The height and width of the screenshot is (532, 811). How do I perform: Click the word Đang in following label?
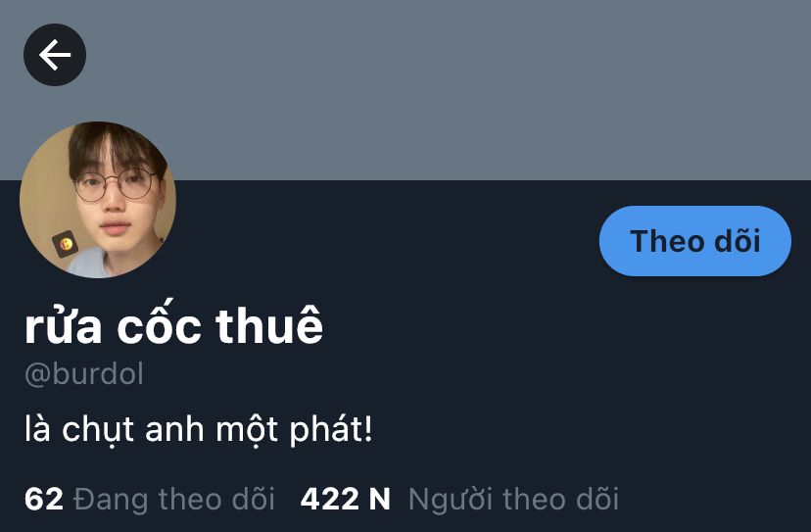tap(111, 500)
